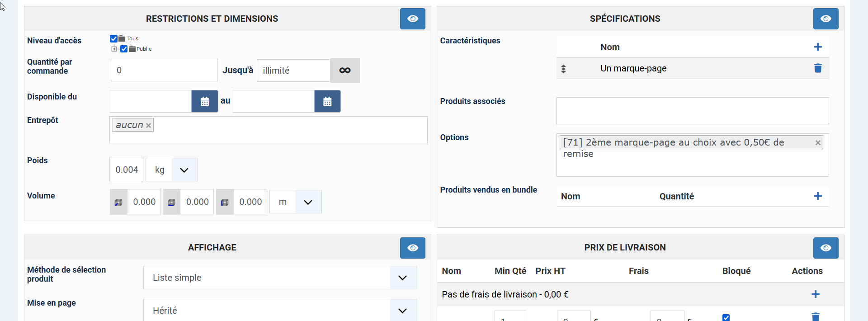Click the Produits associés input field
Viewport: 868px width, 321px height.
(692, 111)
